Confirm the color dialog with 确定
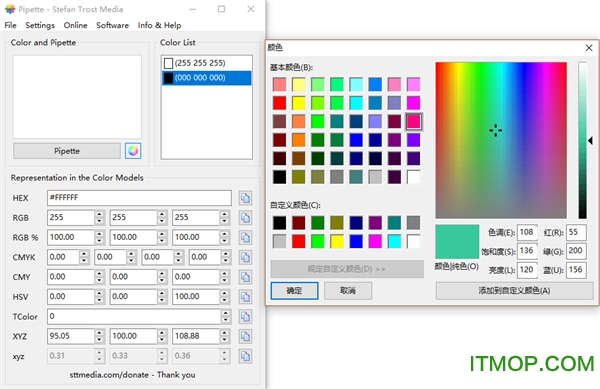The image size is (600, 389). pos(294,291)
